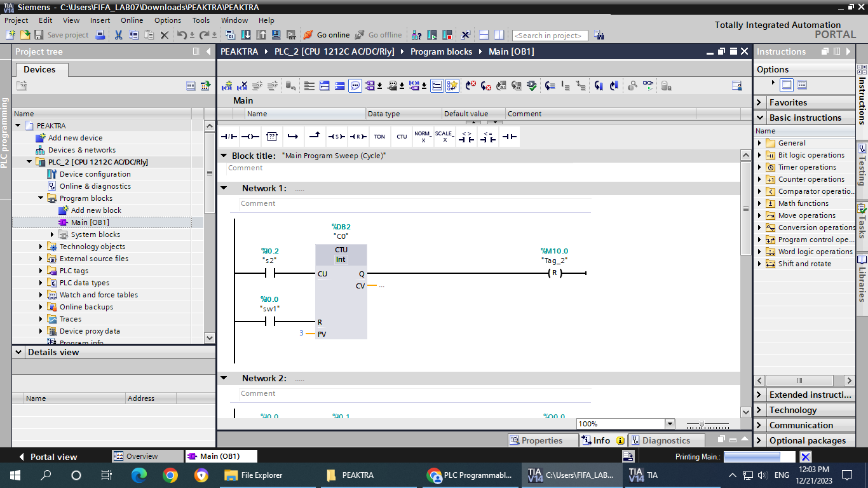Click the Set coil (S) favorite icon
The height and width of the screenshot is (488, 868).
(x=336, y=137)
